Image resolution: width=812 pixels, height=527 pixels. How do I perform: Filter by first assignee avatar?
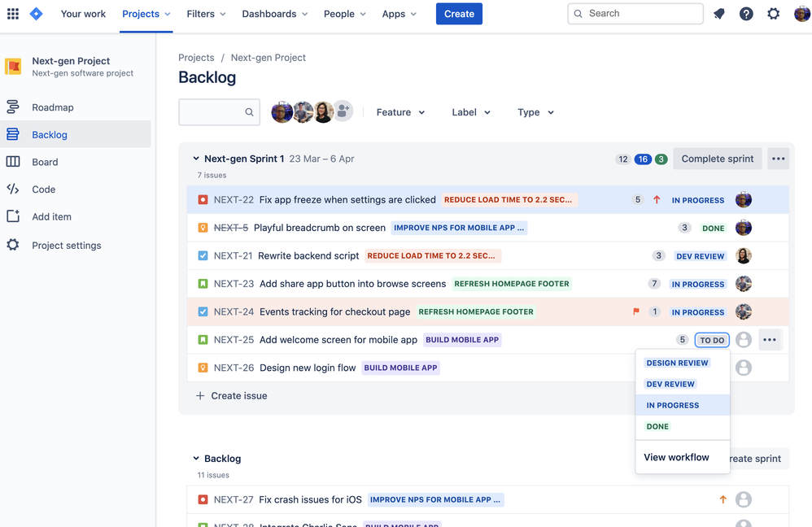tap(282, 111)
